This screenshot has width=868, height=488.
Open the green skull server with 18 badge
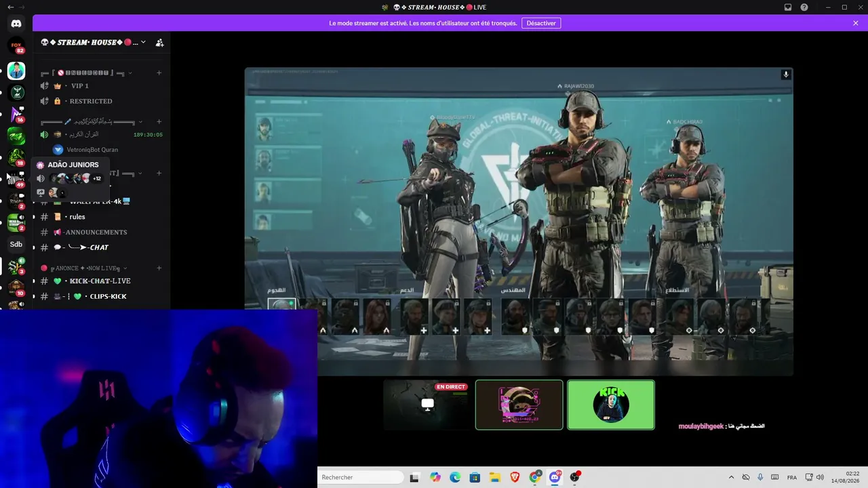[x=16, y=157]
